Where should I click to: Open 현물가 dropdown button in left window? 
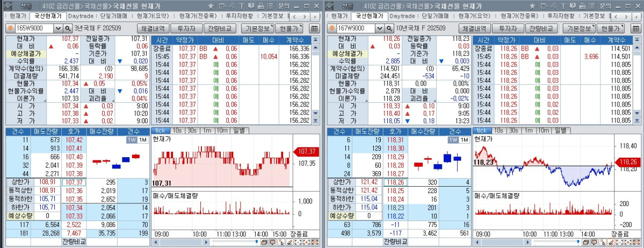[289, 29]
